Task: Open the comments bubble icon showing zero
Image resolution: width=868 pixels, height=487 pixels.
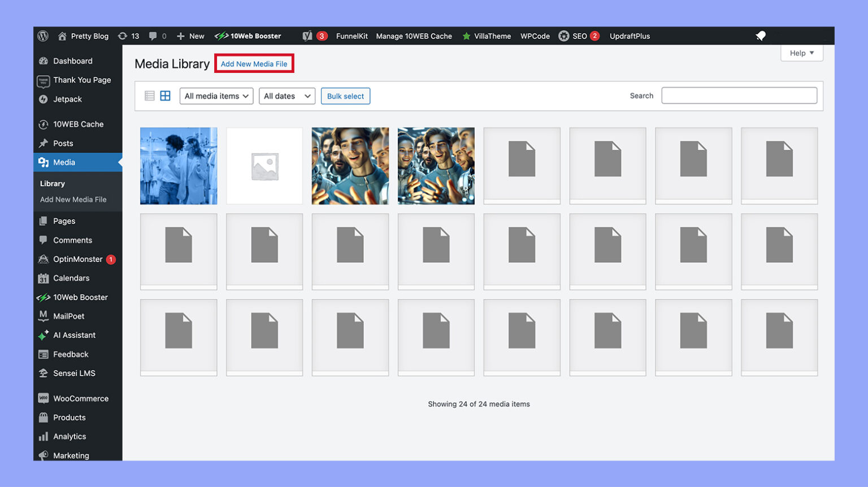Action: (153, 36)
